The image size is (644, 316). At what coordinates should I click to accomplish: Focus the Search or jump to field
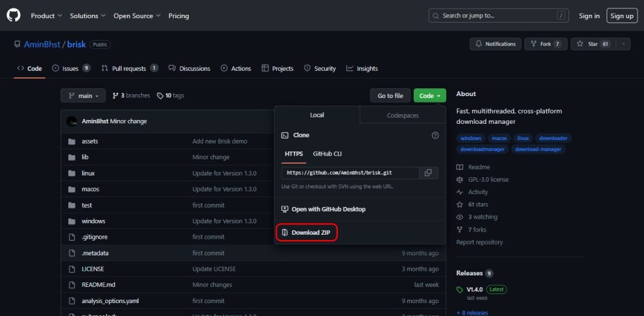(x=498, y=15)
